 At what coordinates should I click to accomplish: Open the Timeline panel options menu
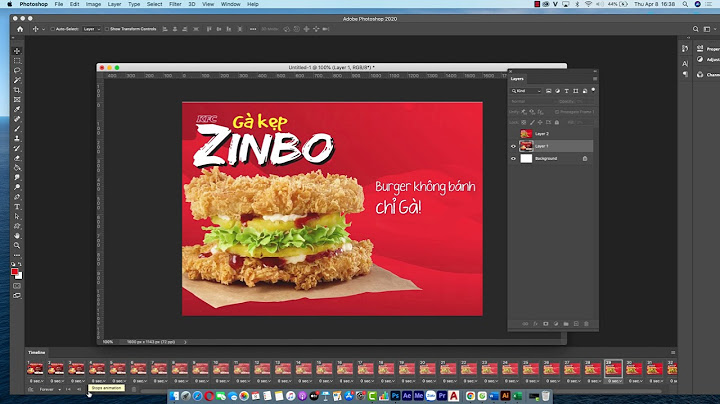673,353
